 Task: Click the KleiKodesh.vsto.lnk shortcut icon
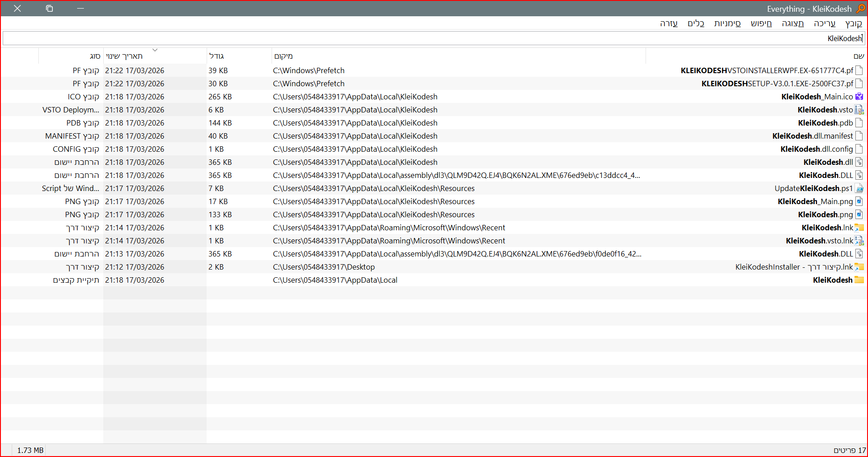(x=859, y=241)
